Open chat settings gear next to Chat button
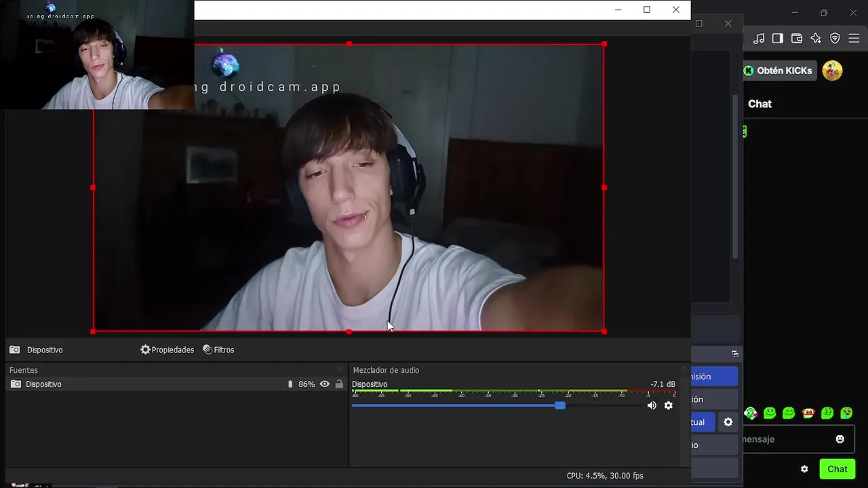 [804, 469]
